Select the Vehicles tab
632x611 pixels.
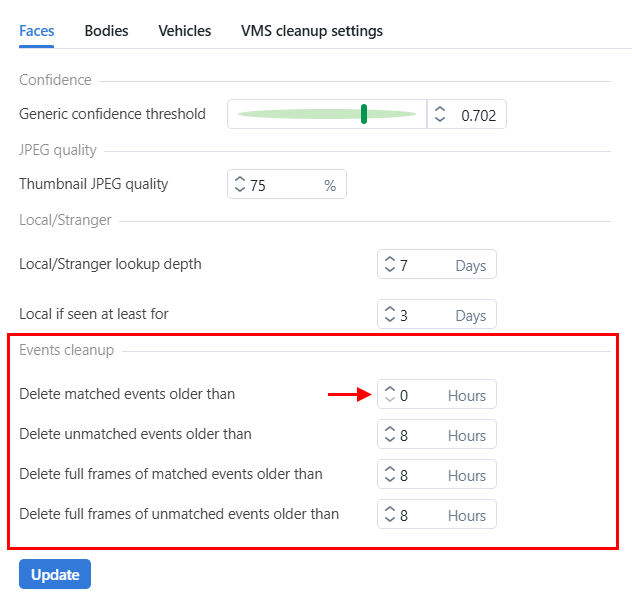184,31
